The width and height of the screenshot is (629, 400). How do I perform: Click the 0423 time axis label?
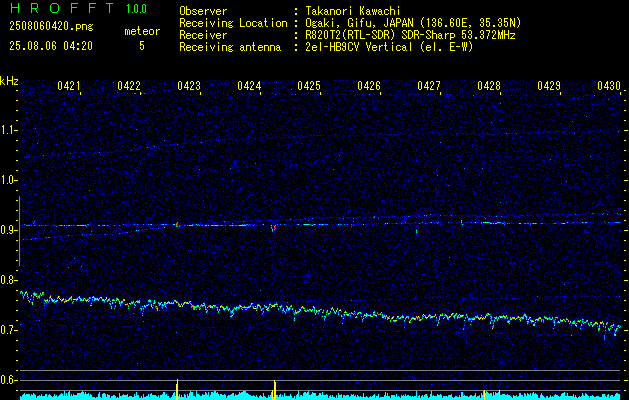(x=189, y=86)
